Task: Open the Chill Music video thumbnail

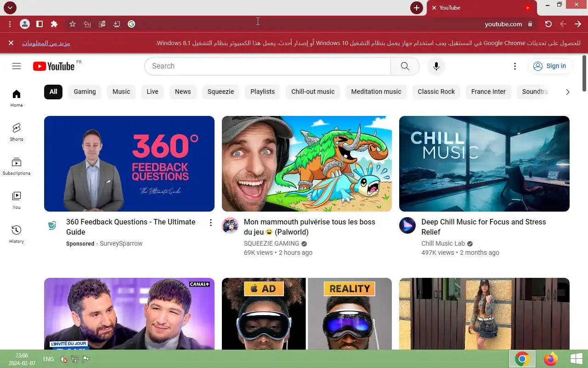Action: point(484,164)
